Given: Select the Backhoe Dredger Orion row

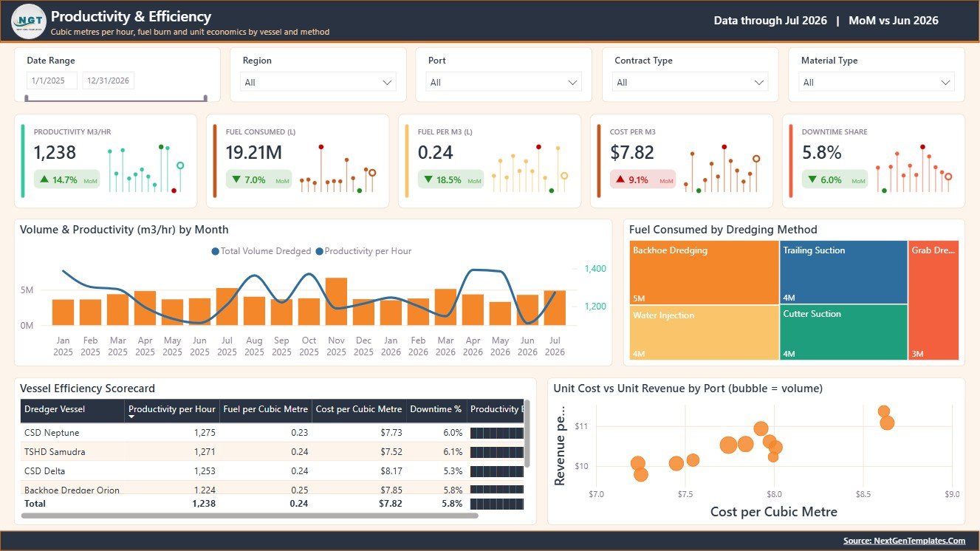Looking at the screenshot, I should pyautogui.click(x=272, y=488).
